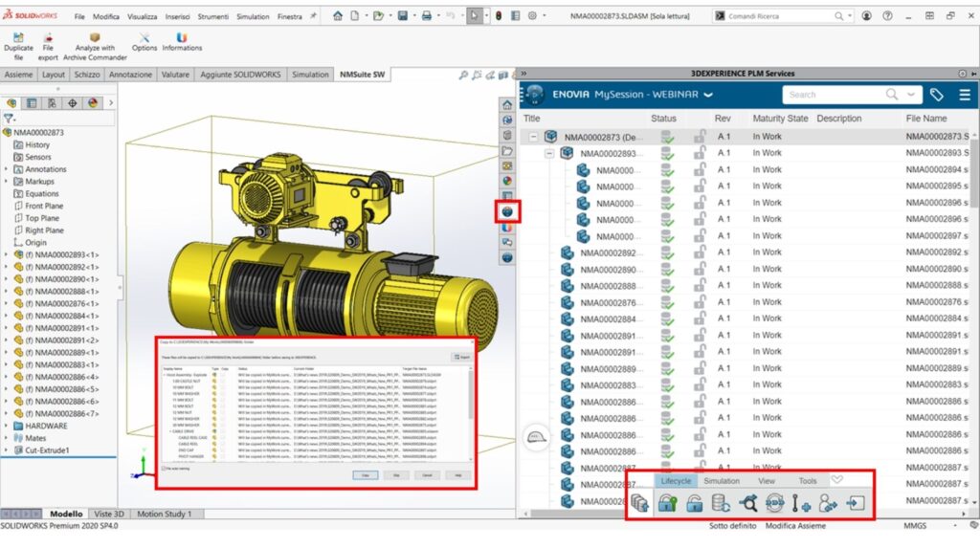Expand the Annotations node in feature tree

pyautogui.click(x=7, y=169)
